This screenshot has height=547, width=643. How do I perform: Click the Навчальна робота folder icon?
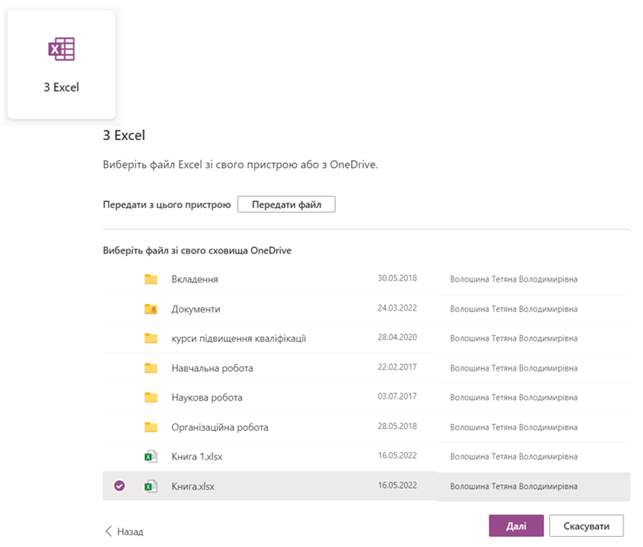pyautogui.click(x=152, y=368)
